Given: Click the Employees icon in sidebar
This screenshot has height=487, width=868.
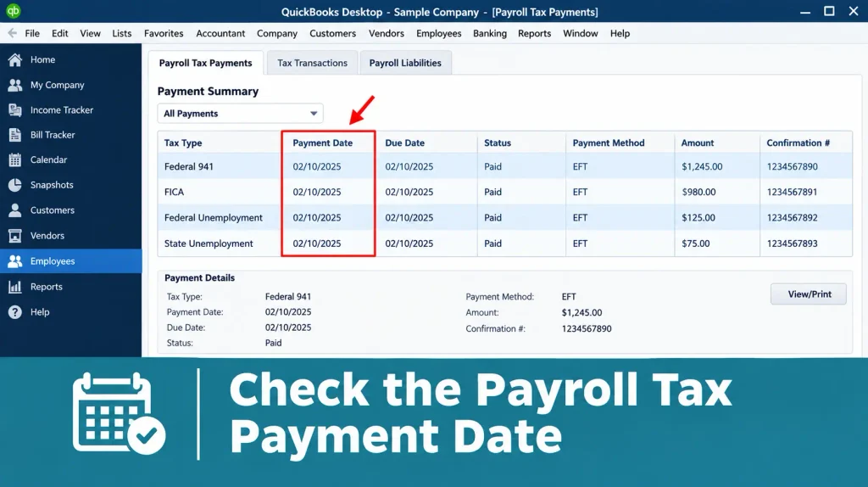Looking at the screenshot, I should pos(15,261).
